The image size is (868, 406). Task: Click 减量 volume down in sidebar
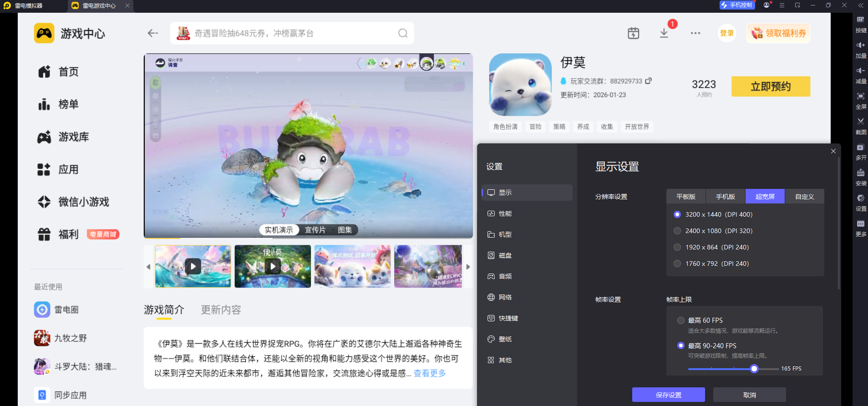pyautogui.click(x=861, y=76)
